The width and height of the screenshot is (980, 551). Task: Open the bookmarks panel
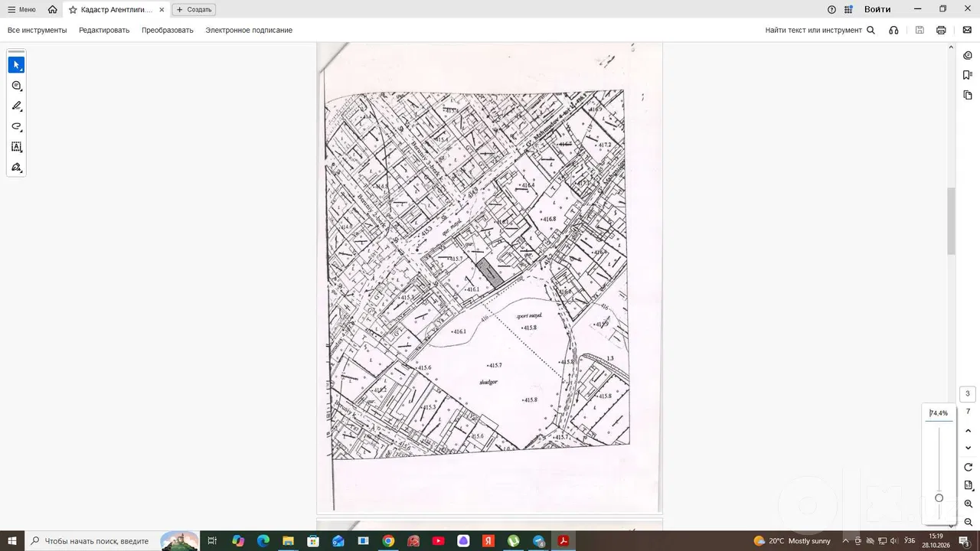968,75
